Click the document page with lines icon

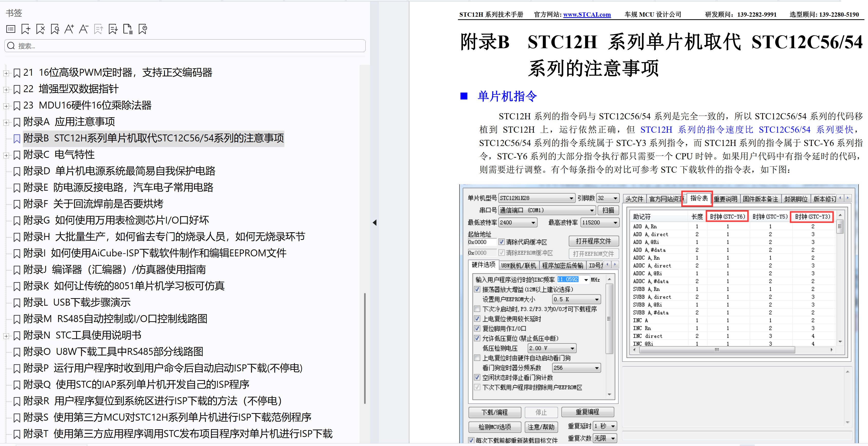click(128, 29)
